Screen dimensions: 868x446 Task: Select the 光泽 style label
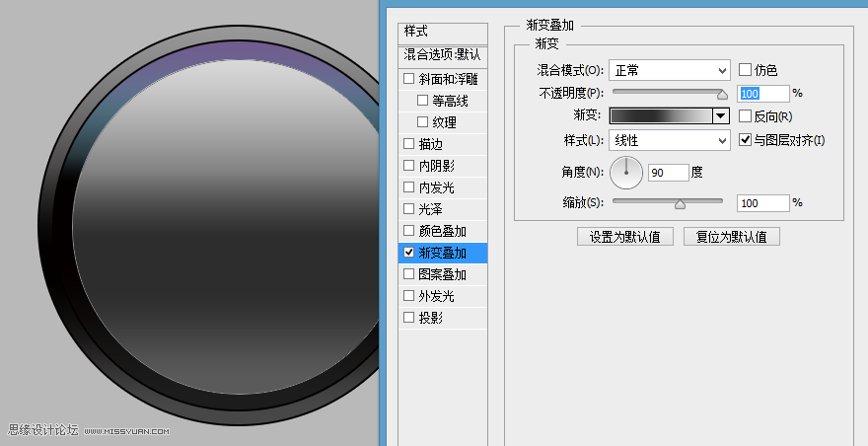coord(431,209)
